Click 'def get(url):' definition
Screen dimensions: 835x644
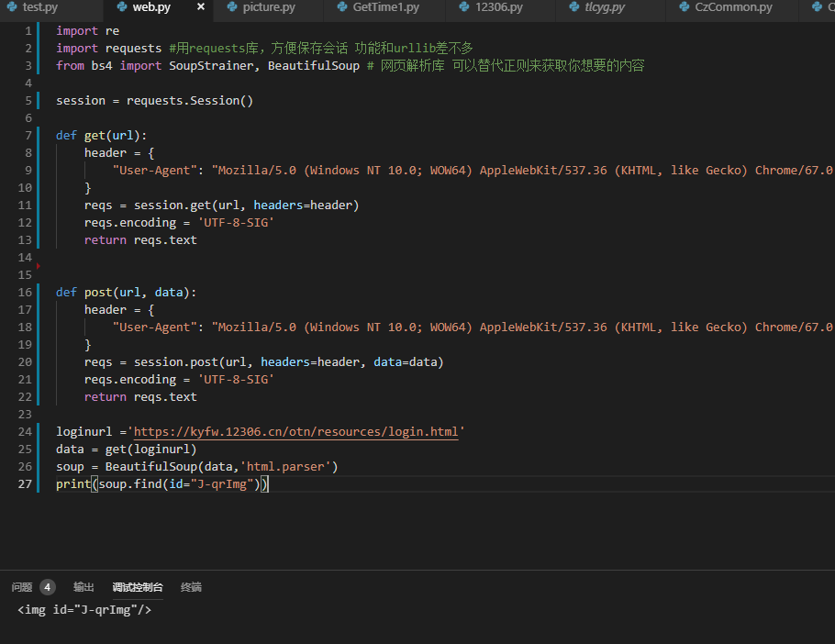pyautogui.click(x=101, y=135)
